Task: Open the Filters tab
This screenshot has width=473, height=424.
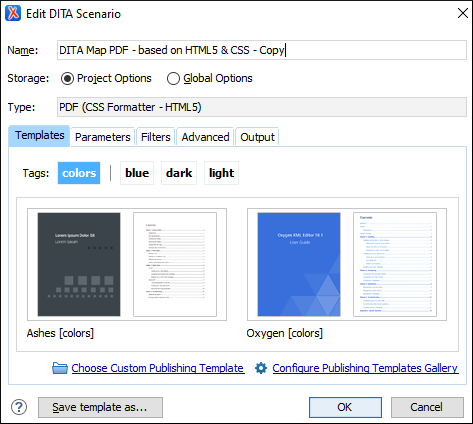Action: click(x=156, y=137)
